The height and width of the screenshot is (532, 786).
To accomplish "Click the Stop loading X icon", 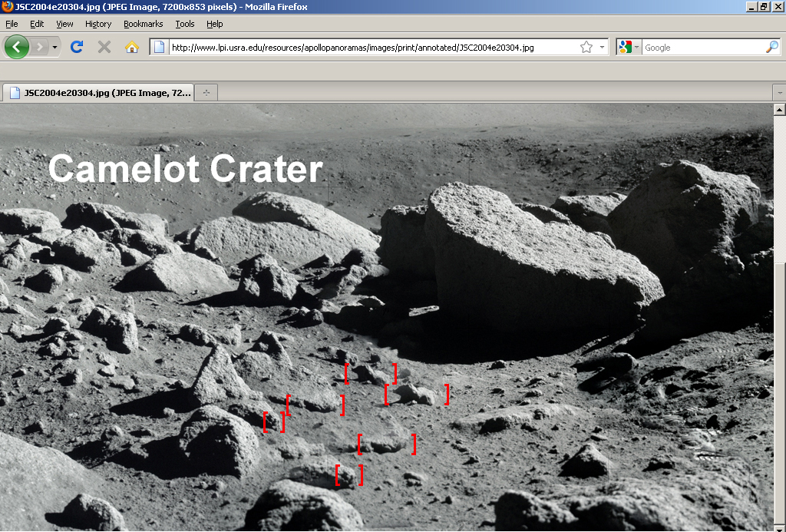I will click(x=104, y=47).
